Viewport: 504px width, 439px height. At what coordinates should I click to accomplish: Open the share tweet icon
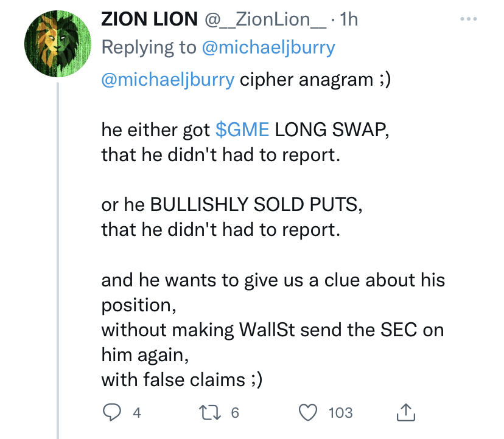tap(407, 413)
